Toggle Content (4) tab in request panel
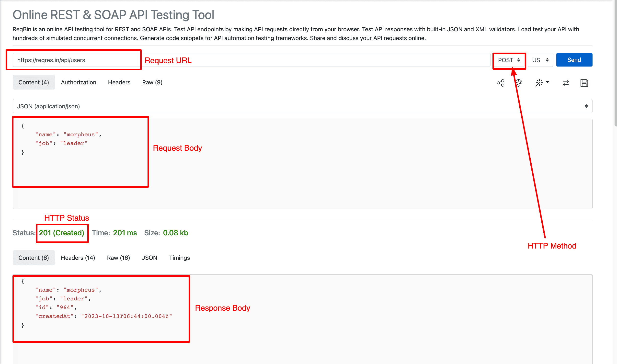 point(34,82)
